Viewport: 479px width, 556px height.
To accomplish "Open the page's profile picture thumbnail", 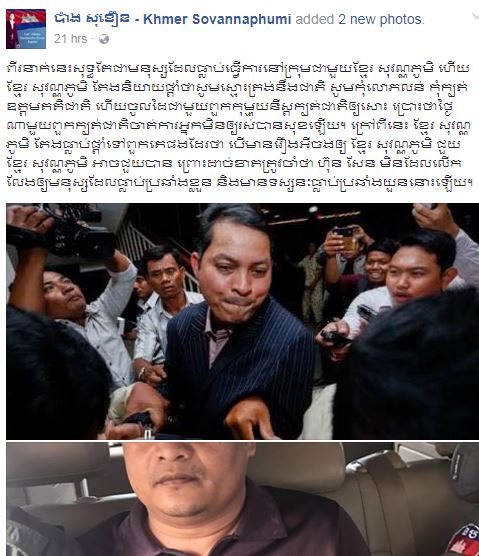I will (26, 29).
